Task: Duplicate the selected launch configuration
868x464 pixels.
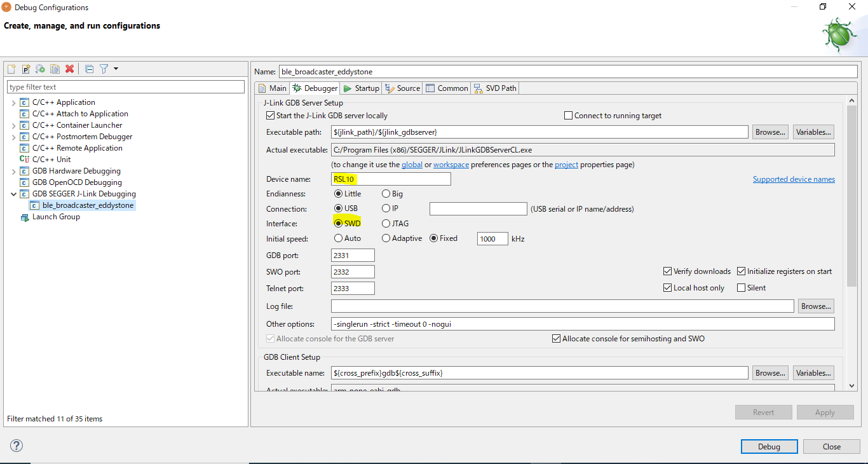Action: [55, 69]
